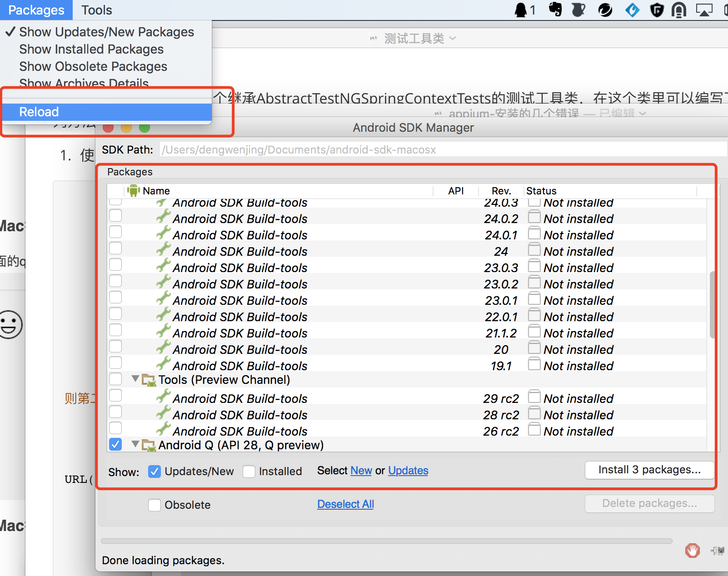Enable the Obsolete show filter
This screenshot has height=576, width=728.
click(155, 505)
